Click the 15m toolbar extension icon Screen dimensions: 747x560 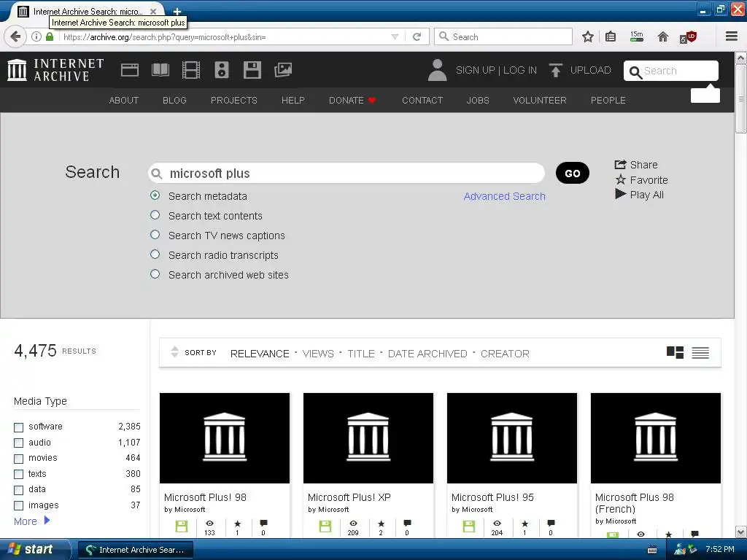click(636, 36)
